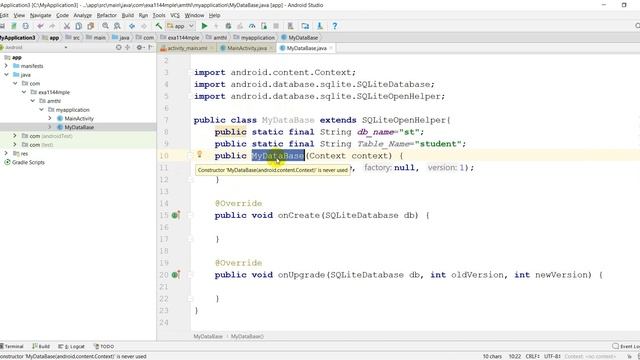Click the Hide Project panel icon
640x360 pixels.
point(151,47)
